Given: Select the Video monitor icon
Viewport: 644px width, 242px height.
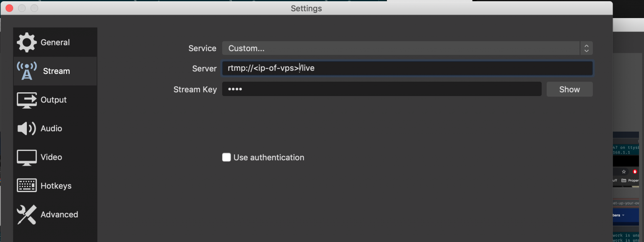Looking at the screenshot, I should point(26,157).
